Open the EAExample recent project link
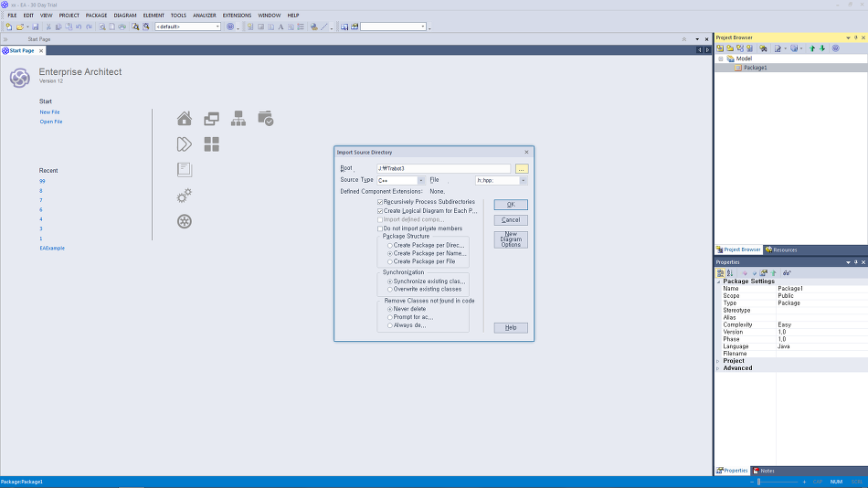868x488 pixels. (52, 249)
